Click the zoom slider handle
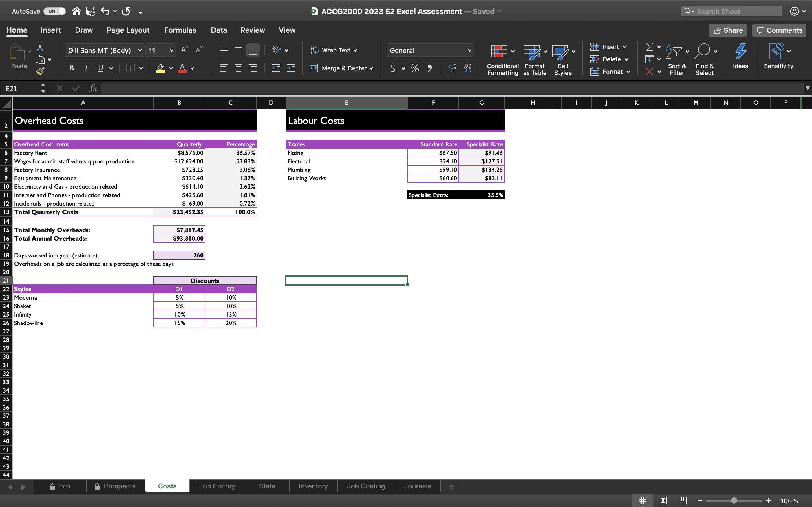This screenshot has height=507, width=812. click(734, 501)
